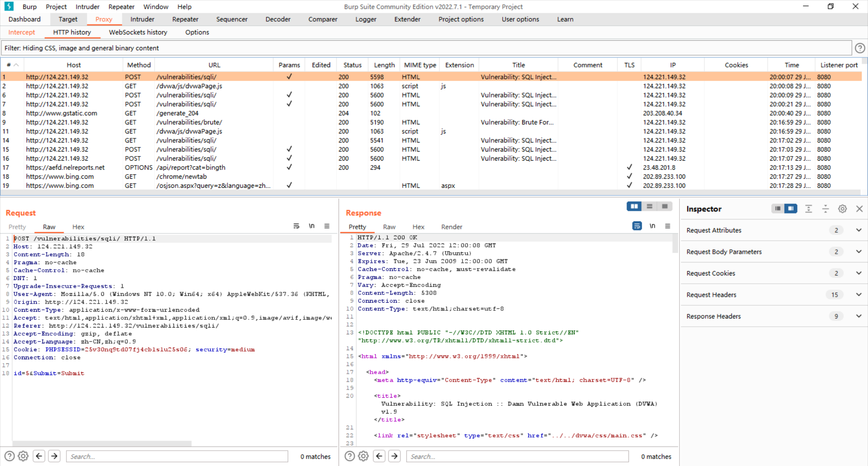Dock Inspector panel to the left
The image size is (868, 466).
point(778,209)
